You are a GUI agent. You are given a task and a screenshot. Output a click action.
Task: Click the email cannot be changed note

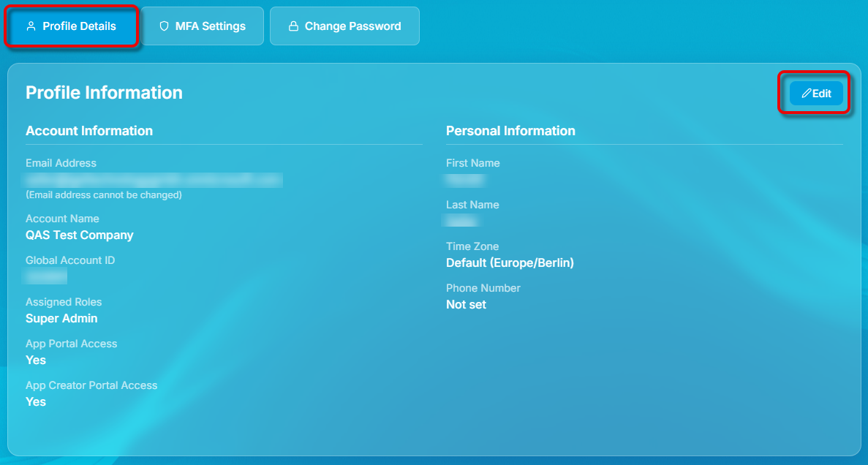104,195
